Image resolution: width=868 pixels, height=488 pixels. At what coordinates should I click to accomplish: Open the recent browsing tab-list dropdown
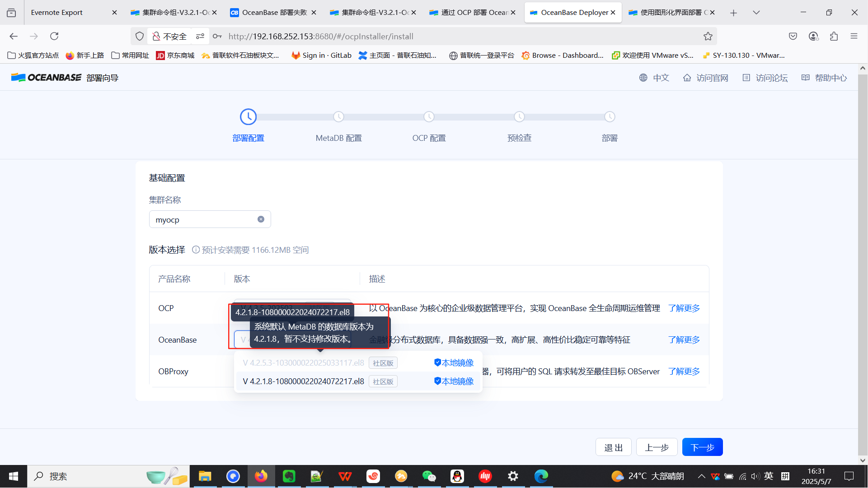[x=756, y=13]
